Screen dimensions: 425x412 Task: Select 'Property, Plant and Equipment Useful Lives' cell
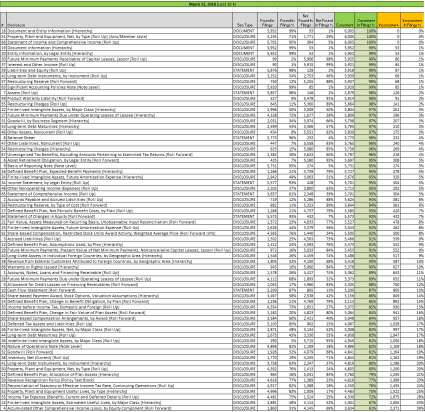(x=119, y=391)
